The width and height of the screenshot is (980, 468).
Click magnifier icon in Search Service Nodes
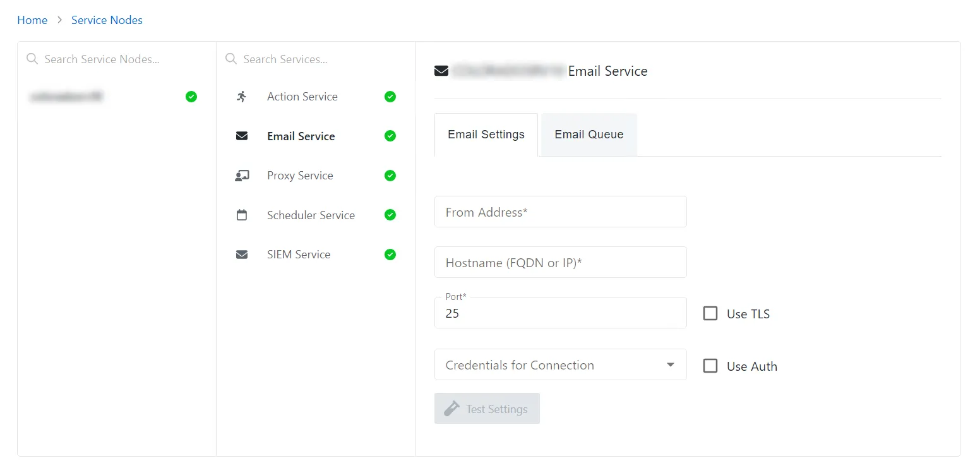click(x=32, y=59)
